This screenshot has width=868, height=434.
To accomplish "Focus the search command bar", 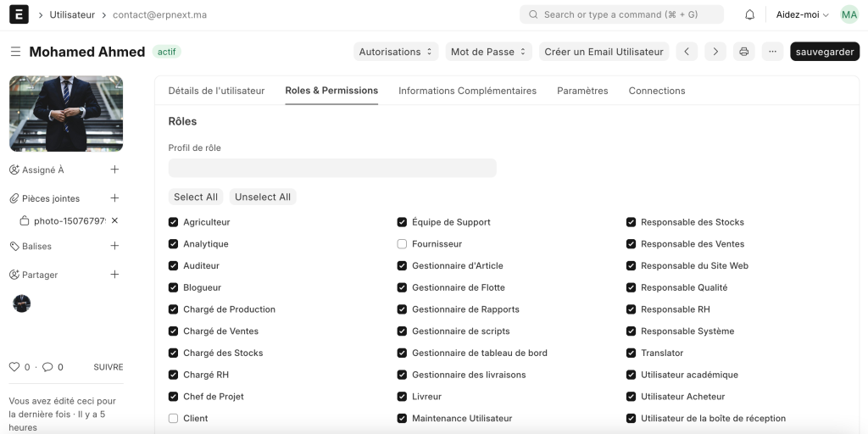I will 621,14.
